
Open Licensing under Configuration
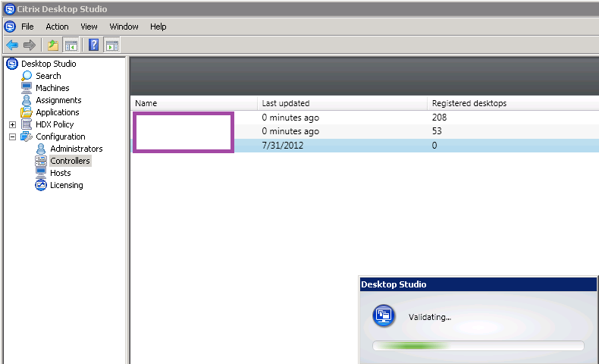(x=67, y=185)
